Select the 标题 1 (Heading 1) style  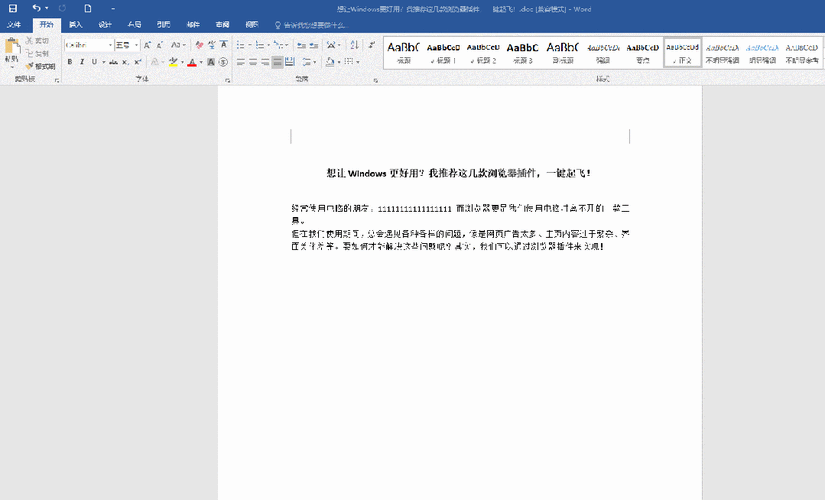coord(443,53)
